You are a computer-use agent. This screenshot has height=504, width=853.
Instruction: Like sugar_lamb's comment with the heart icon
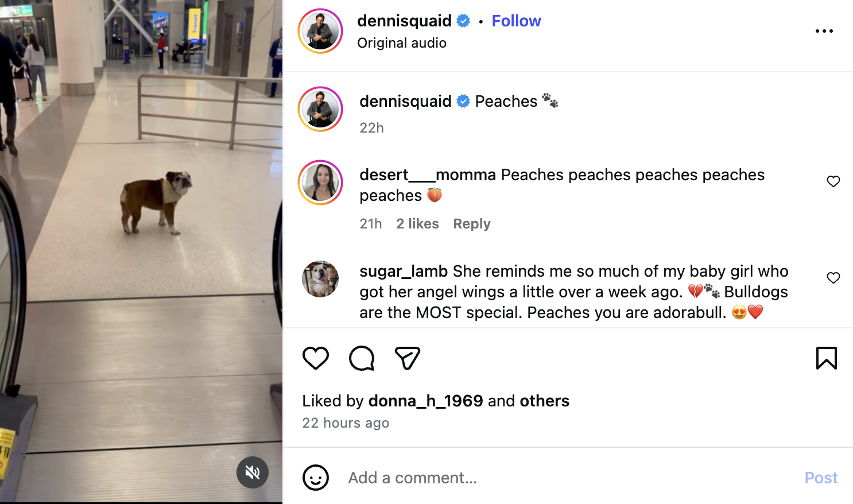833,277
